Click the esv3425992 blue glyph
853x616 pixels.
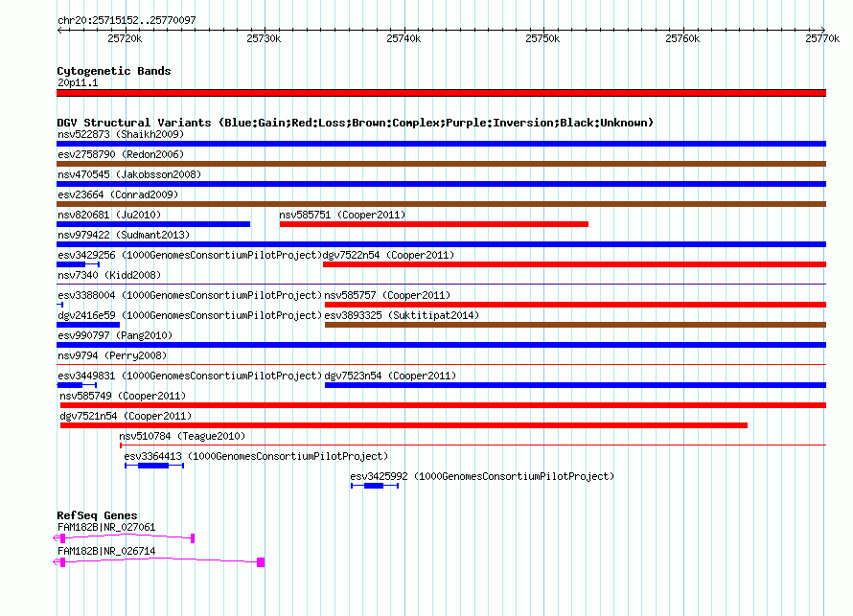(375, 486)
